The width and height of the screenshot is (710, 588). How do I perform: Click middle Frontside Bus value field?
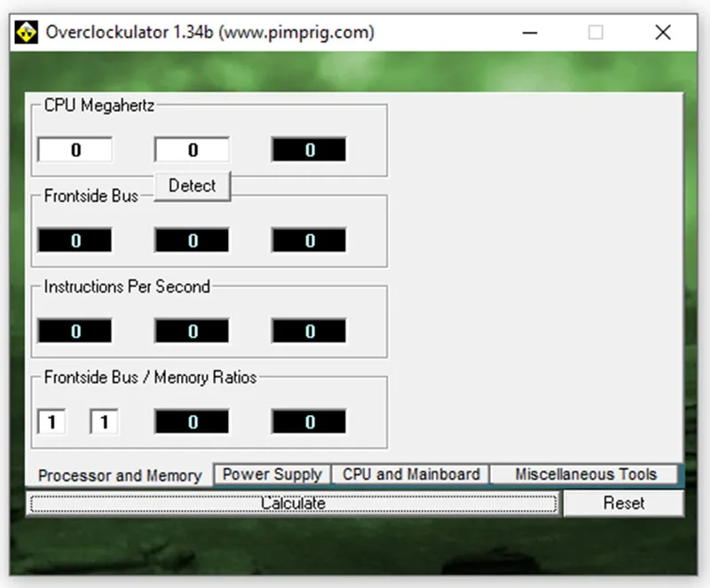point(192,240)
